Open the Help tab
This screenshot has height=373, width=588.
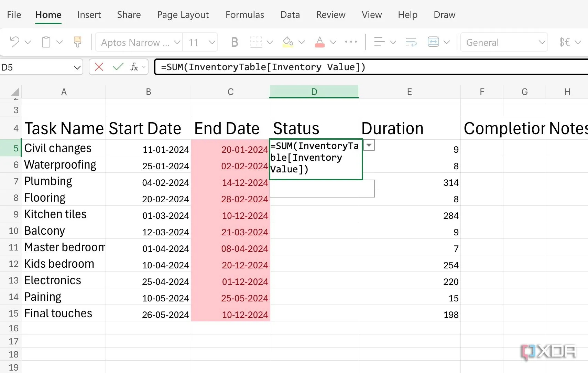point(407,15)
